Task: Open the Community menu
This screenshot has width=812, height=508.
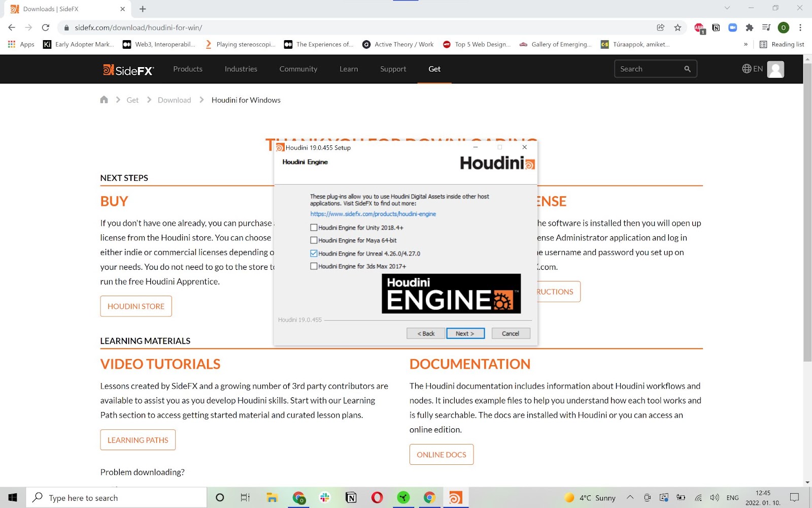Action: 298,69
